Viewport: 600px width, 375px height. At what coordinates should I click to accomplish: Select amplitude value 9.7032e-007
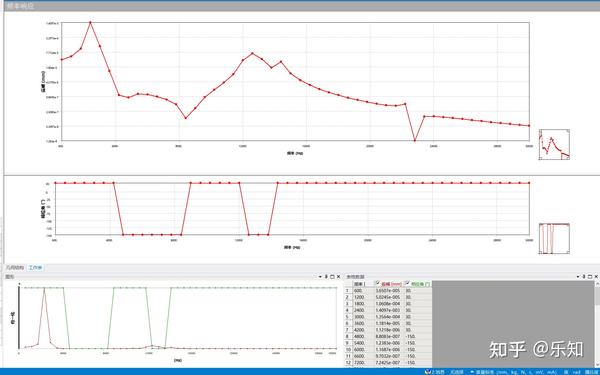(x=389, y=356)
